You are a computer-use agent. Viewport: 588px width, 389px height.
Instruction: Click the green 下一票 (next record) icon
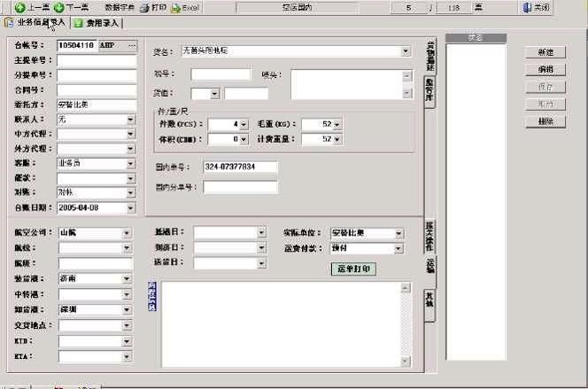59,7
